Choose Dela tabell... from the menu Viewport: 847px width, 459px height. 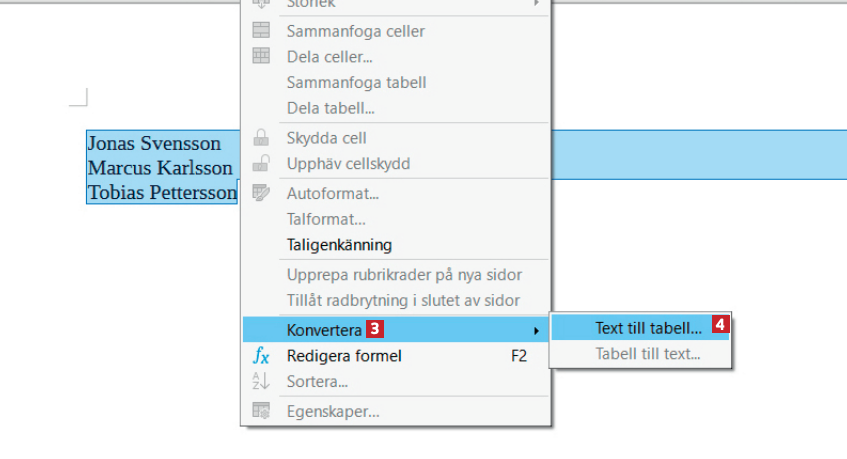click(330, 108)
